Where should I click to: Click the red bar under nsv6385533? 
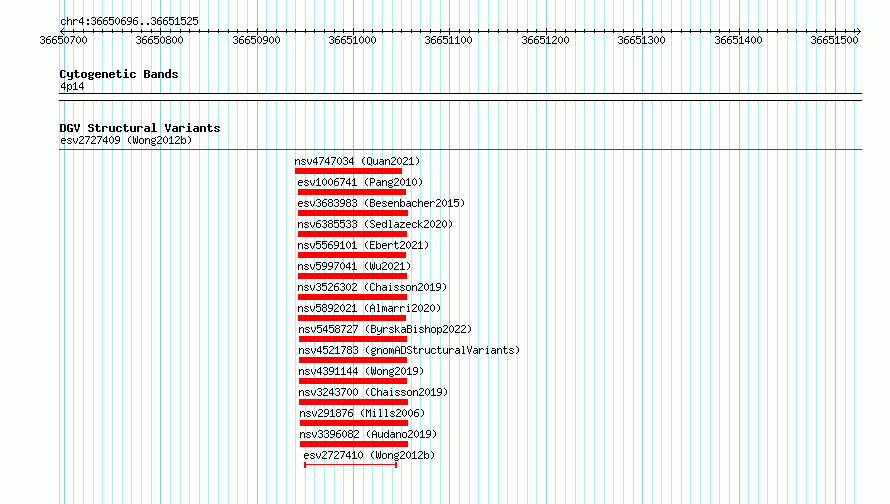352,234
